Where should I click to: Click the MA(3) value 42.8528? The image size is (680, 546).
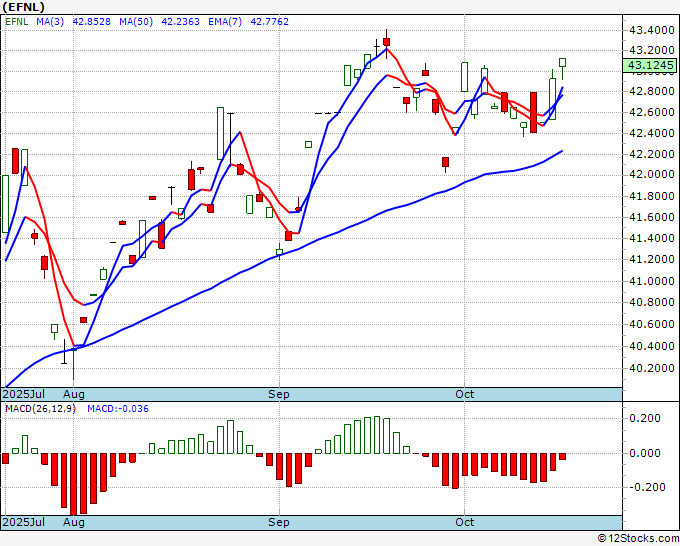click(x=92, y=22)
